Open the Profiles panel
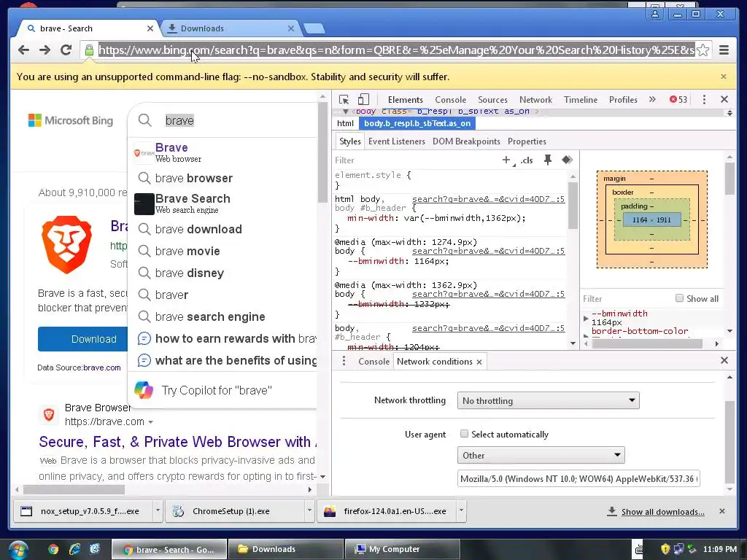 click(x=623, y=99)
